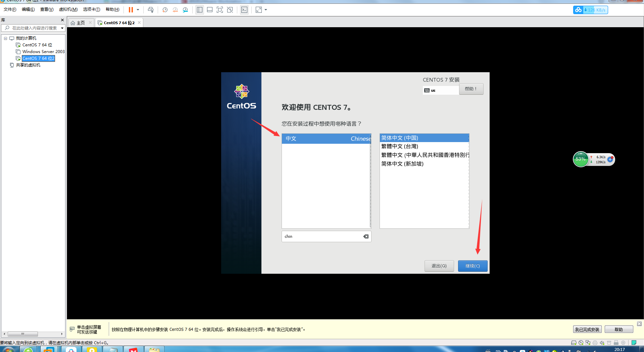Toggle the library sidebar view
The image size is (644, 352).
click(x=200, y=10)
